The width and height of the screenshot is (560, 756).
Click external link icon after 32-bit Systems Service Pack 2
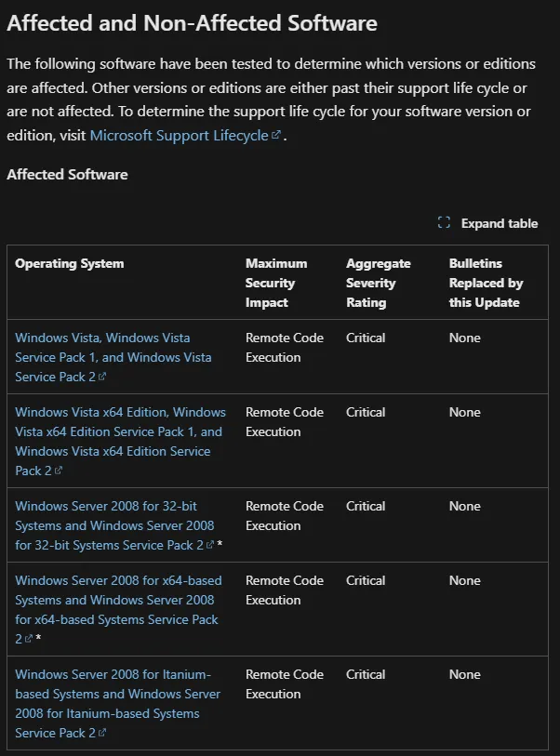click(210, 545)
